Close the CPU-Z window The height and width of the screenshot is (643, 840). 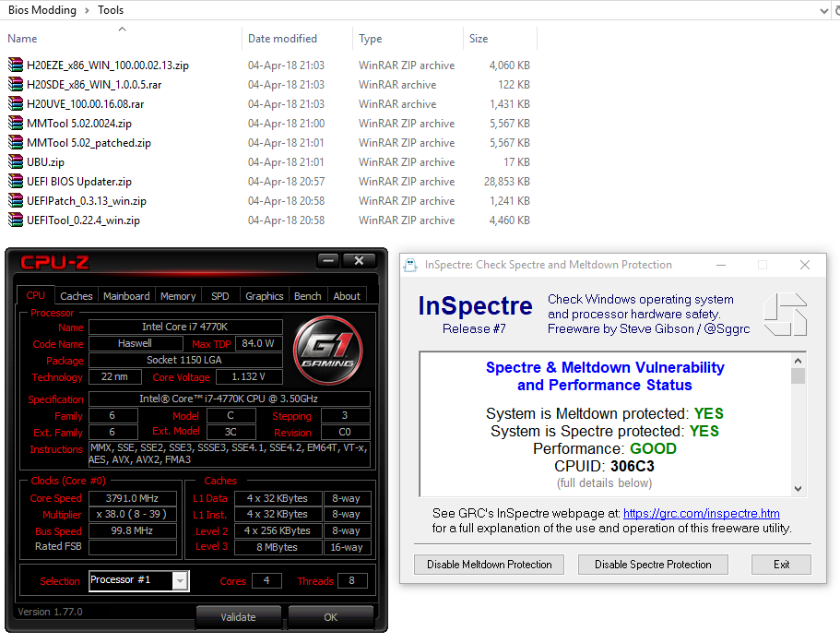[359, 260]
